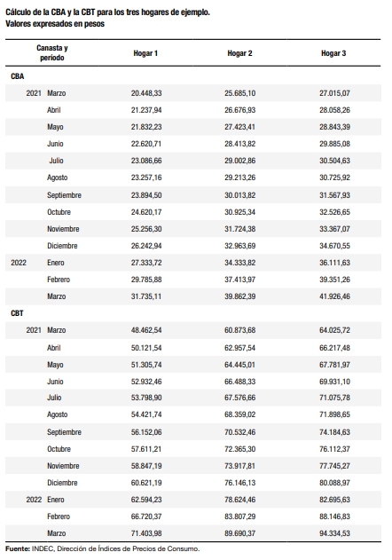392x560 pixels.
Task: Select CBT Febrero Hogar 1 value 66.720,37
Action: (x=146, y=517)
